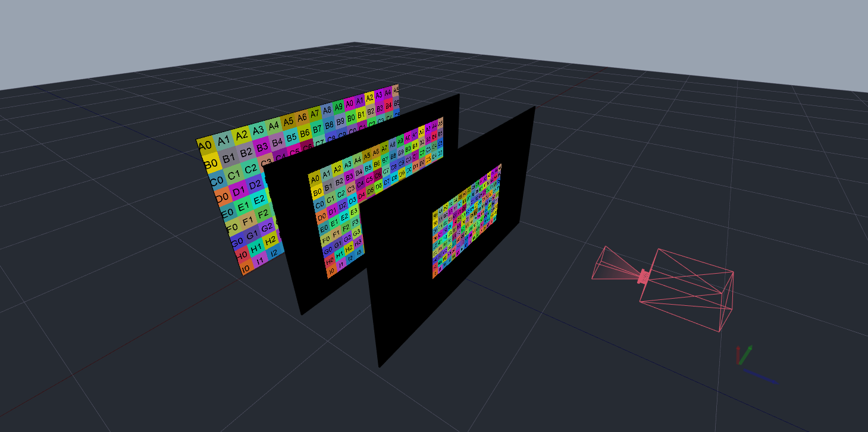This screenshot has width=868, height=432.
Task: Pick tile A9 on the rear panel
Action: coord(338,107)
